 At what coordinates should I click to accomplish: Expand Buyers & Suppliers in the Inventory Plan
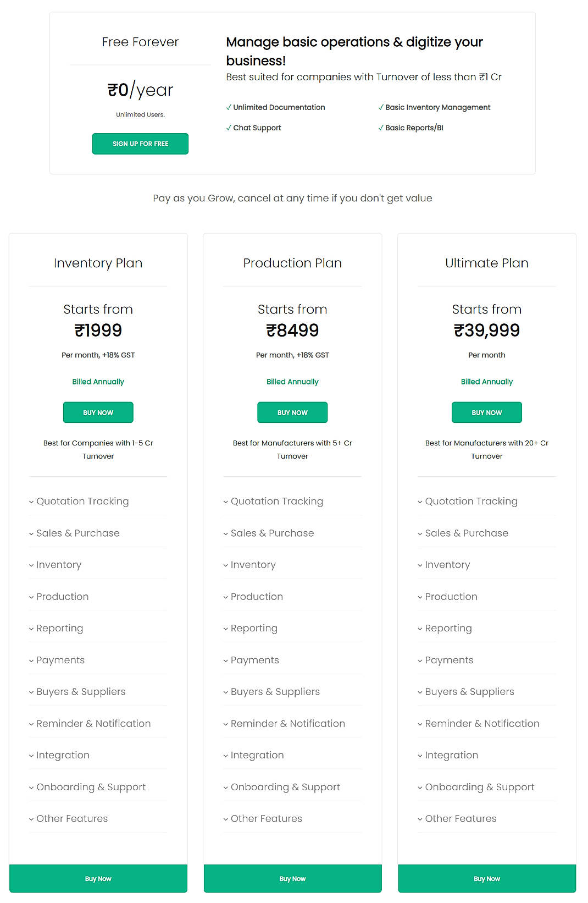(x=81, y=692)
